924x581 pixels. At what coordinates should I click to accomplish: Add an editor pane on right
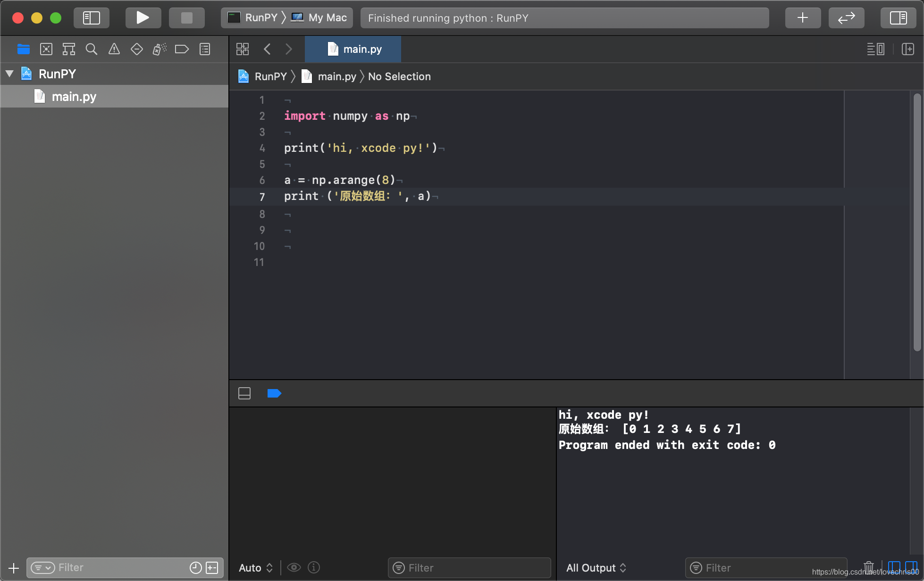908,49
